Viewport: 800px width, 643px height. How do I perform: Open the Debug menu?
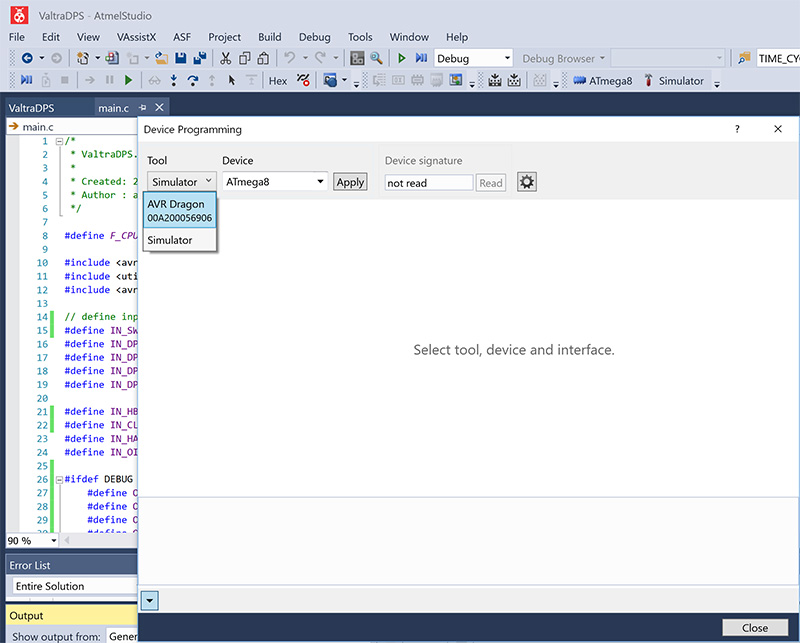click(314, 37)
